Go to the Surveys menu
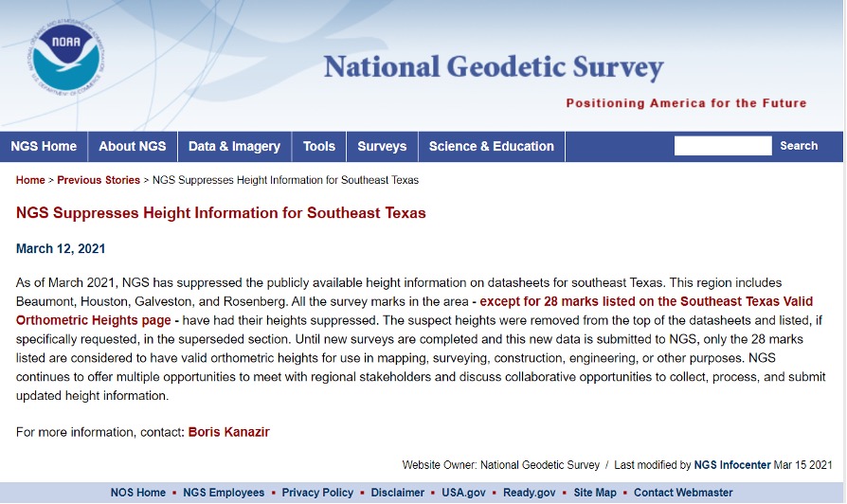This screenshot has height=504, width=847. click(x=382, y=146)
